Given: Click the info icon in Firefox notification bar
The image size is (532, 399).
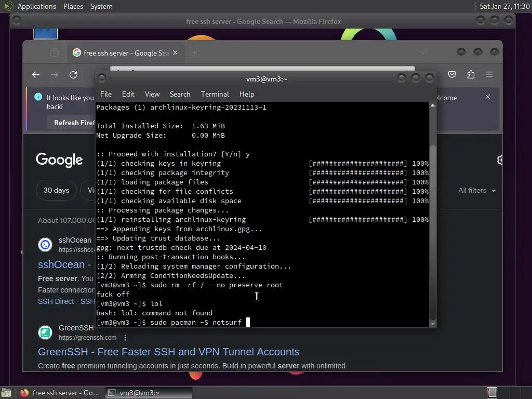Looking at the screenshot, I should click(38, 97).
